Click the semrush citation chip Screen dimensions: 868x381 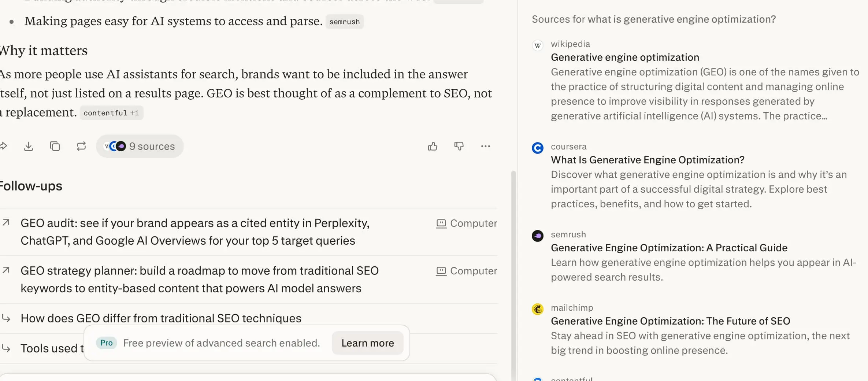click(x=345, y=22)
